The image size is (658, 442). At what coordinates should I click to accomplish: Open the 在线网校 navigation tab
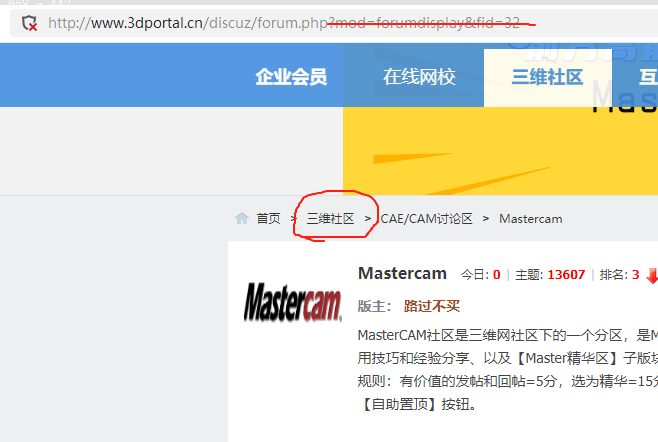point(419,77)
